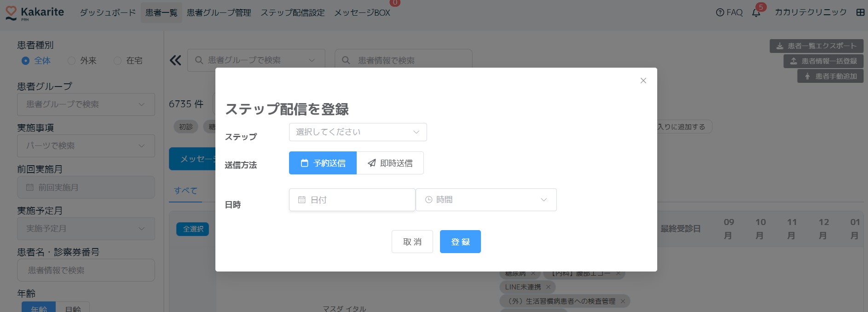Click sidebar 患者情報で検索 input
This screenshot has width=868, height=312.
pos(86,270)
